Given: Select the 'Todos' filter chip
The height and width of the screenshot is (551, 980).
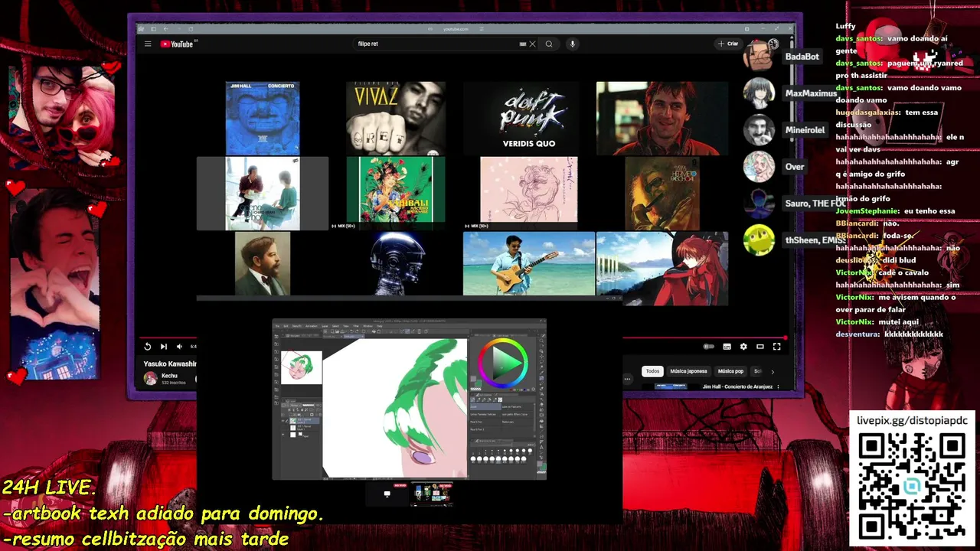Looking at the screenshot, I should (x=652, y=371).
